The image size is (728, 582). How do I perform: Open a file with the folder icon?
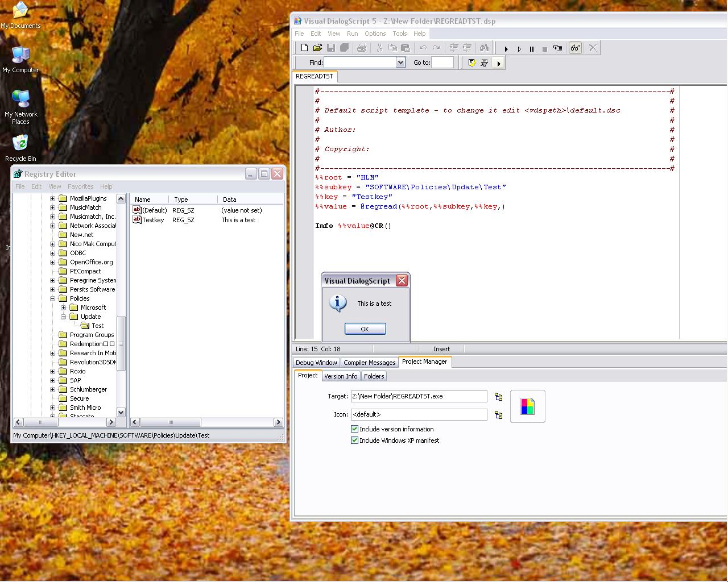[317, 48]
